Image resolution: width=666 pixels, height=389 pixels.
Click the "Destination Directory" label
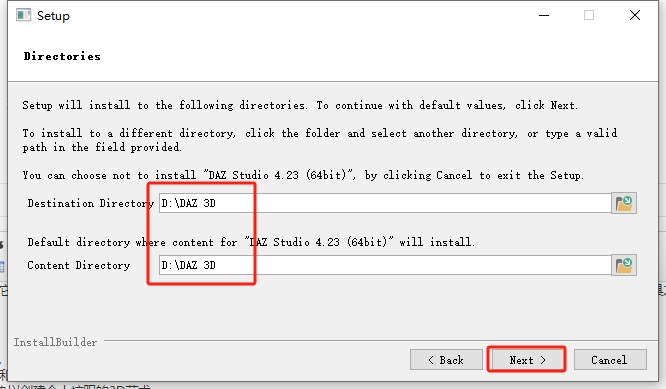coord(90,203)
